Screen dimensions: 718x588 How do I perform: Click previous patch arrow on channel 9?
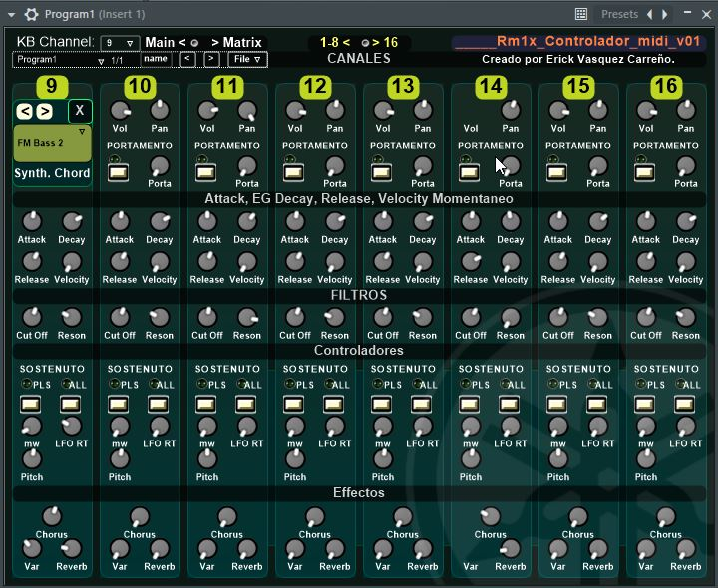coord(26,111)
